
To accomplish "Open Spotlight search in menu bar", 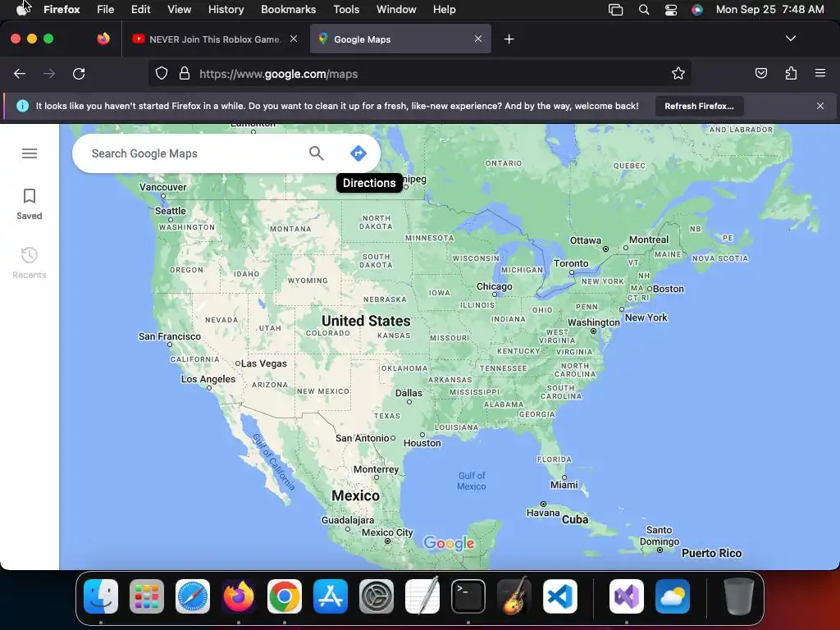I will coord(644,10).
